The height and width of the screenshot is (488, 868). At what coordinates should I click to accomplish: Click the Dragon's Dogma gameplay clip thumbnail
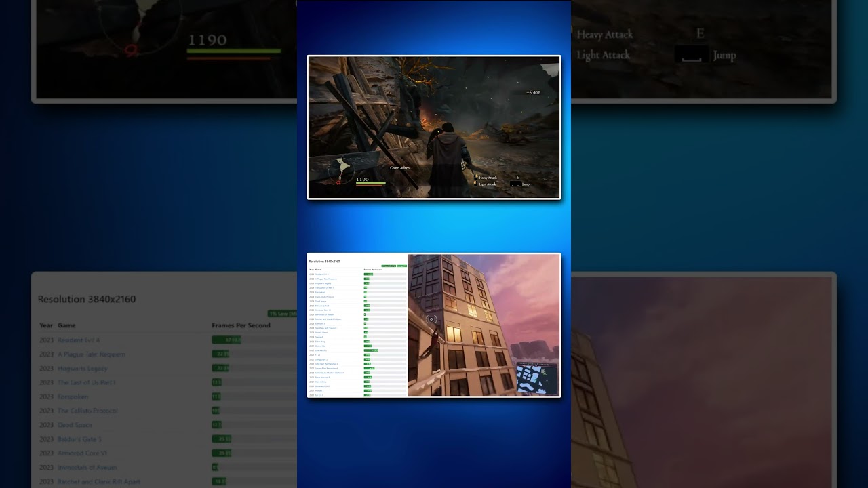click(x=434, y=127)
